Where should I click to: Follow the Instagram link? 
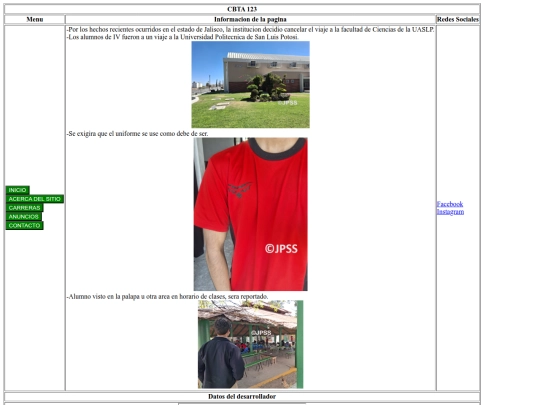click(x=450, y=211)
